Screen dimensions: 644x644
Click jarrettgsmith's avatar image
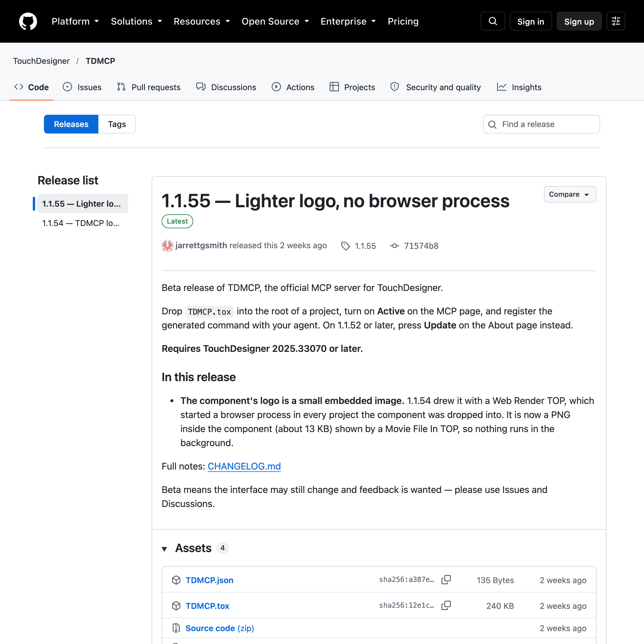click(x=167, y=246)
